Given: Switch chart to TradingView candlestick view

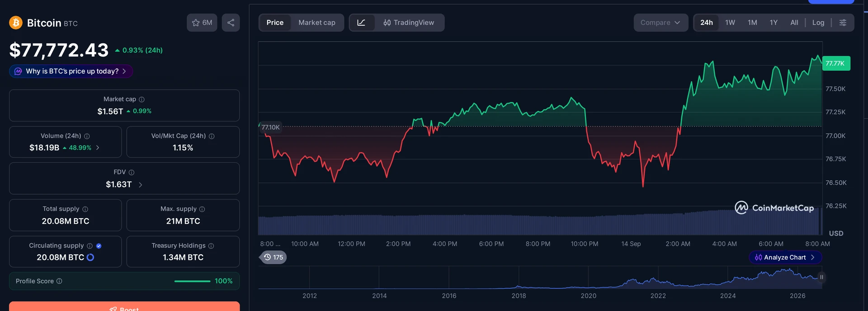Looking at the screenshot, I should click(x=409, y=23).
